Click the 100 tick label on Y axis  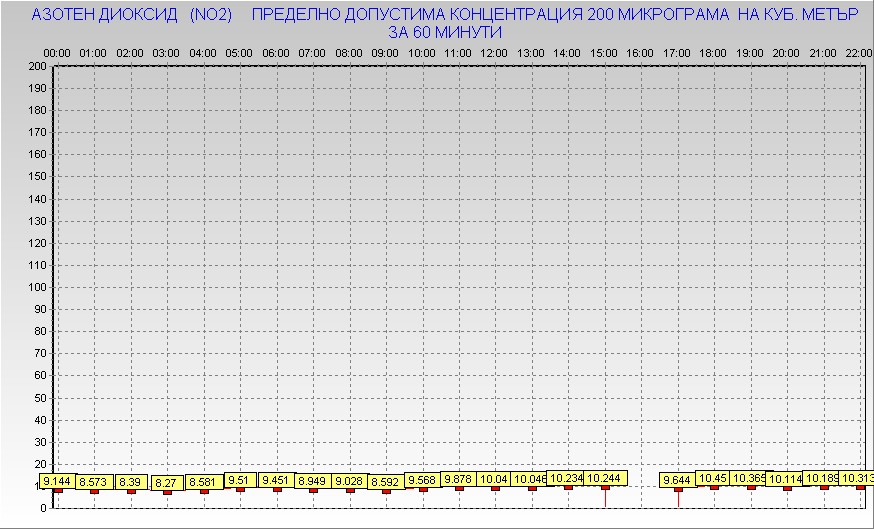click(38, 287)
